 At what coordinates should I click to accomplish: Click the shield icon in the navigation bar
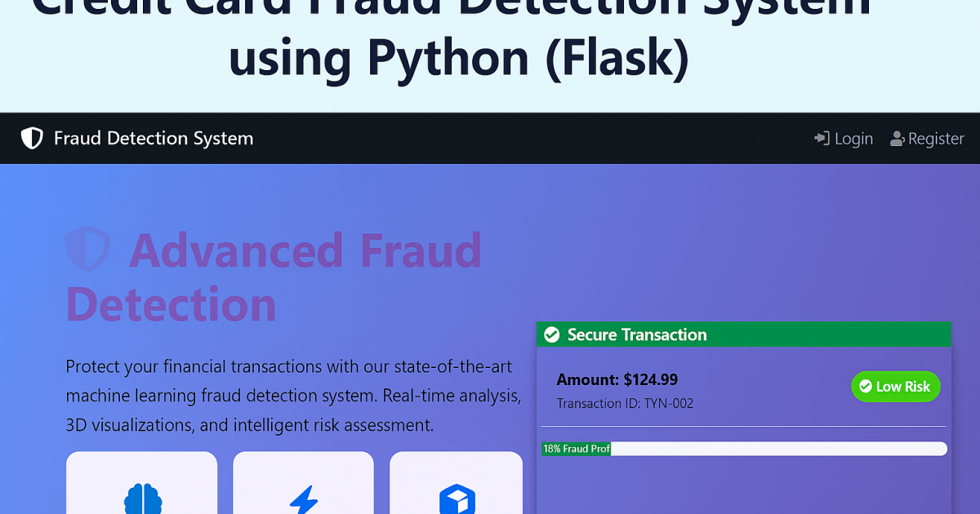(x=31, y=138)
